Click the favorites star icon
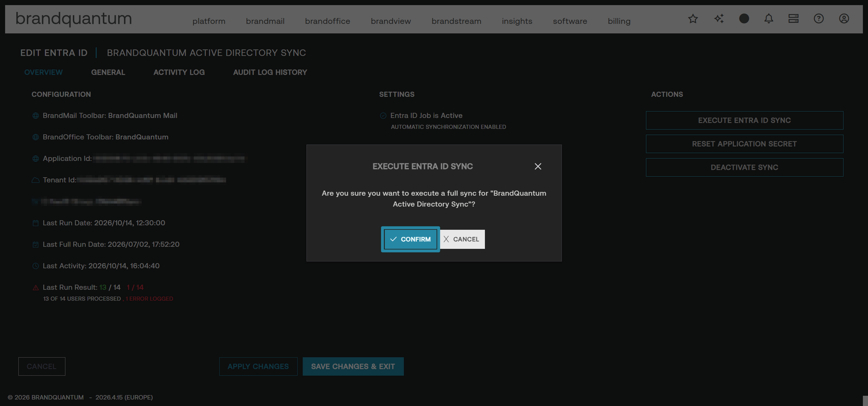Image resolution: width=868 pixels, height=406 pixels. (693, 19)
